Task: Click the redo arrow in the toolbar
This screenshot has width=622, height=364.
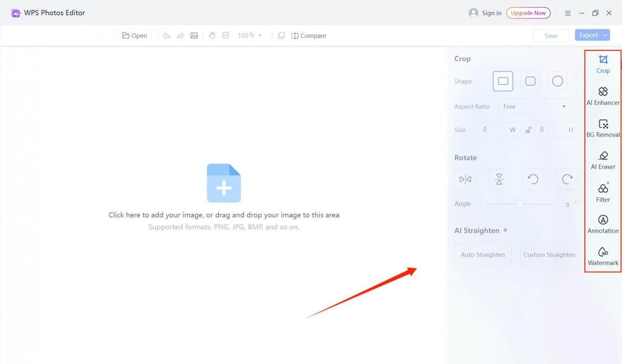Action: point(180,36)
